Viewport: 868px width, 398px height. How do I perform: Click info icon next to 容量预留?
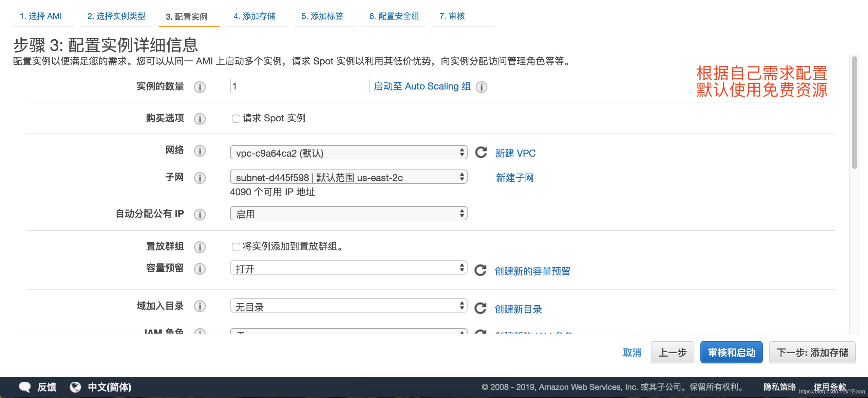click(x=200, y=269)
